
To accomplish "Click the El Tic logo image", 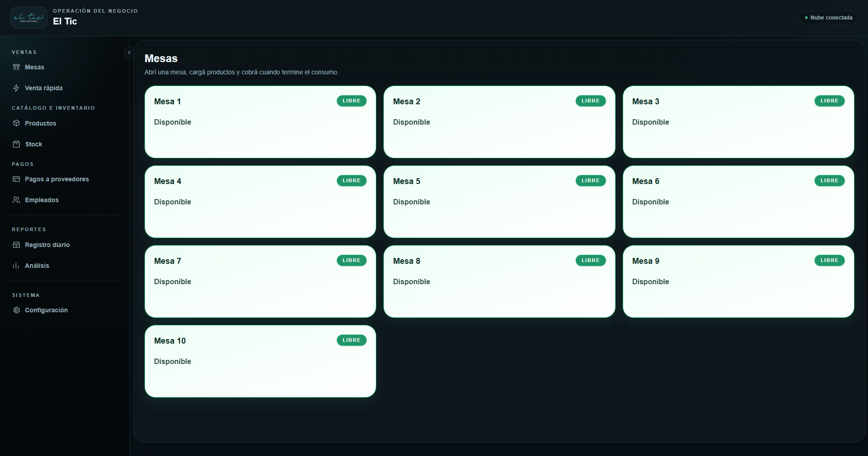I will point(29,18).
